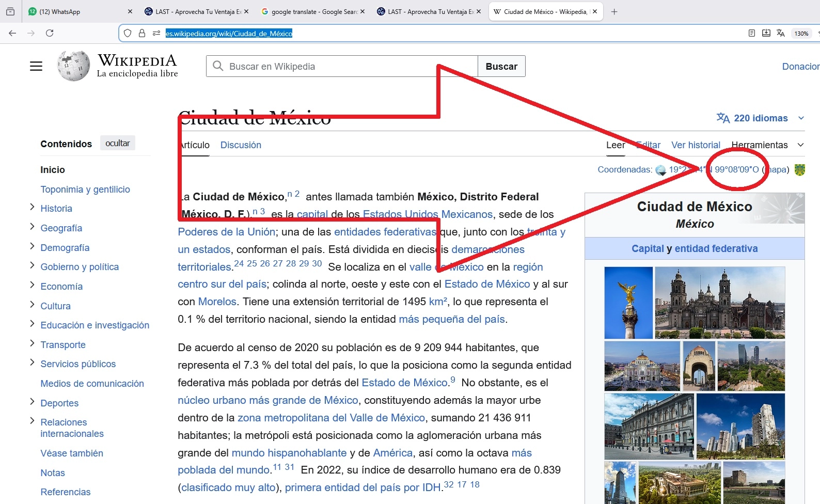820x504 pixels.
Task: Click the Wikipedia globe logo
Action: coord(73,66)
